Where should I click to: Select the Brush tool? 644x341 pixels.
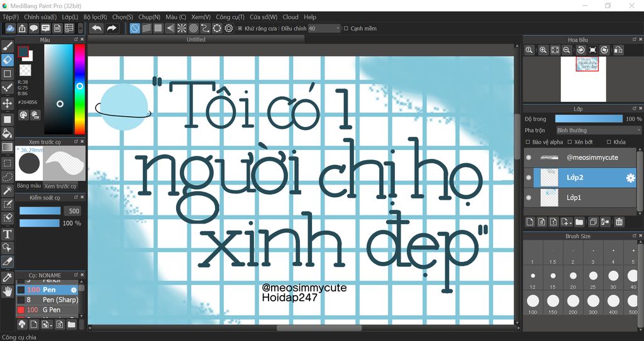(8, 46)
